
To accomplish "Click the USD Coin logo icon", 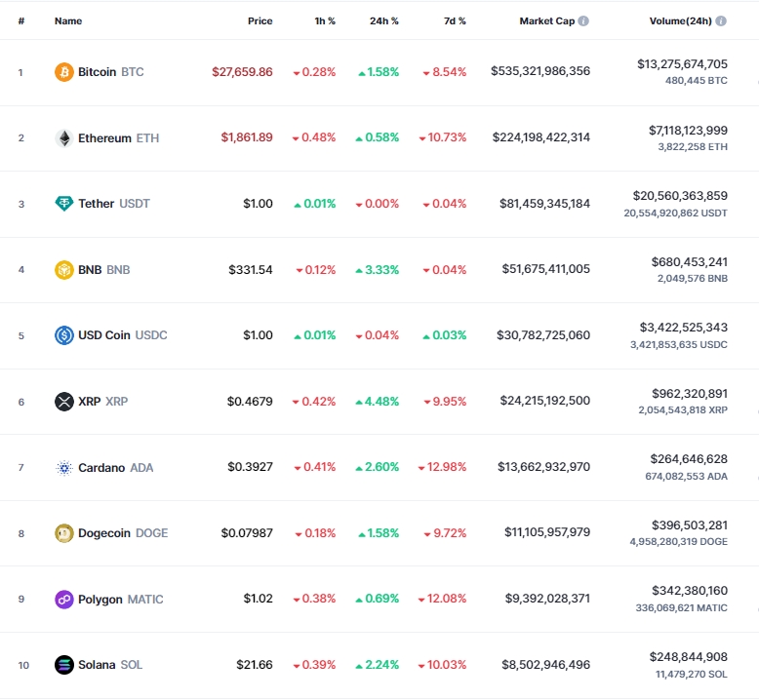I will coord(63,335).
